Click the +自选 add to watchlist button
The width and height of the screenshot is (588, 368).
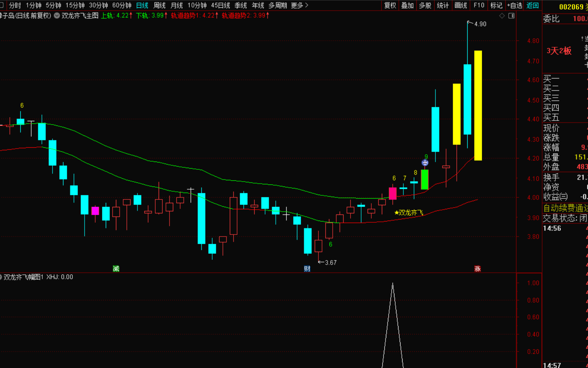pos(514,5)
